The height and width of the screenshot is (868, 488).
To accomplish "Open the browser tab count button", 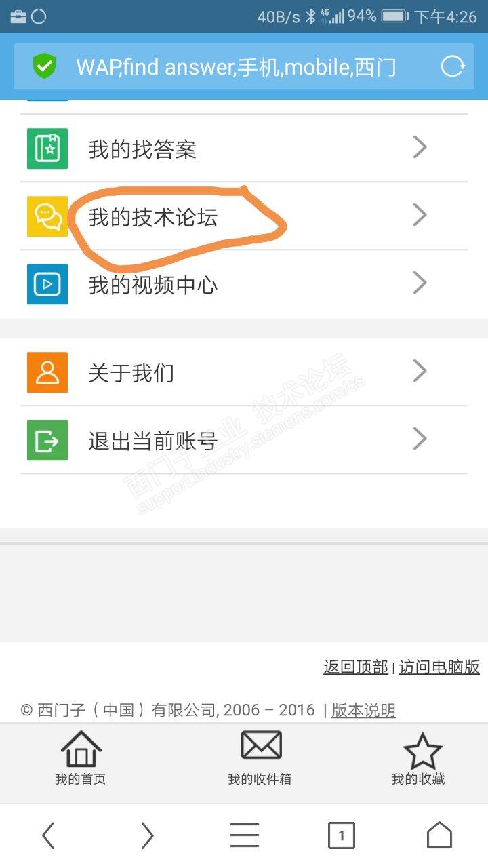I will [x=342, y=835].
